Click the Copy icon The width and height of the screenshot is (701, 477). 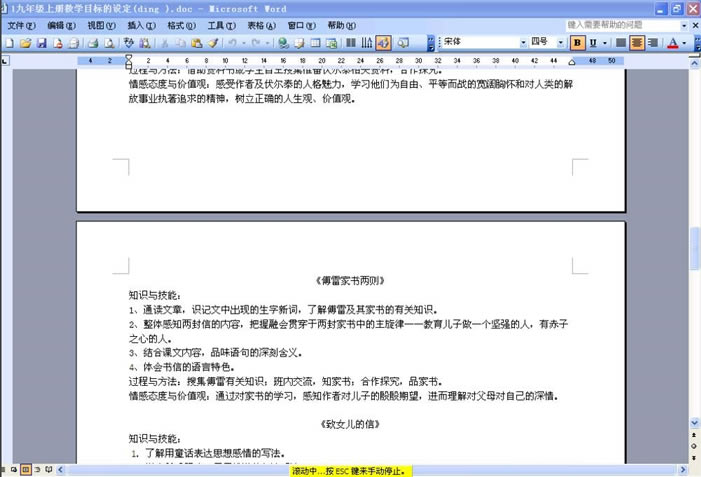point(181,43)
